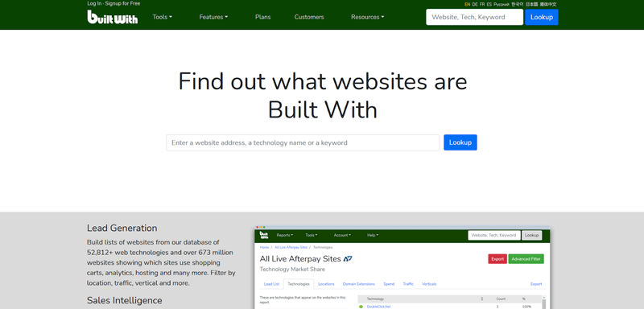Click the Sales Intelligence heading

click(125, 300)
